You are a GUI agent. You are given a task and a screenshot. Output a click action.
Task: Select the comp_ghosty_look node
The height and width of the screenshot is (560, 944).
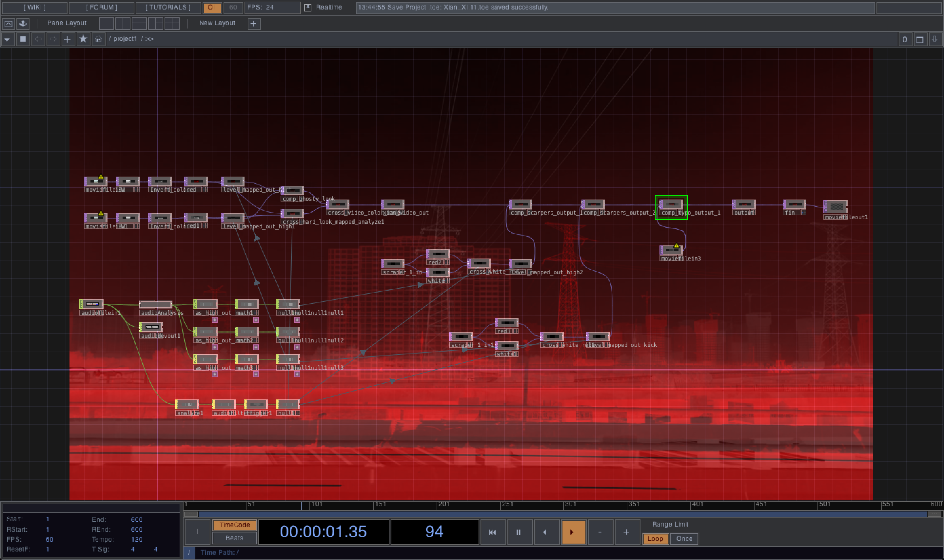(292, 191)
